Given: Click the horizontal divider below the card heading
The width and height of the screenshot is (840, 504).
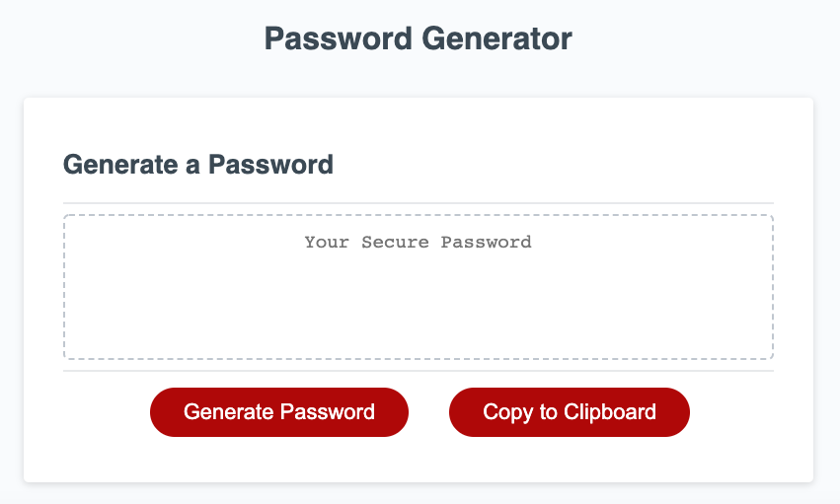Looking at the screenshot, I should click(x=418, y=203).
